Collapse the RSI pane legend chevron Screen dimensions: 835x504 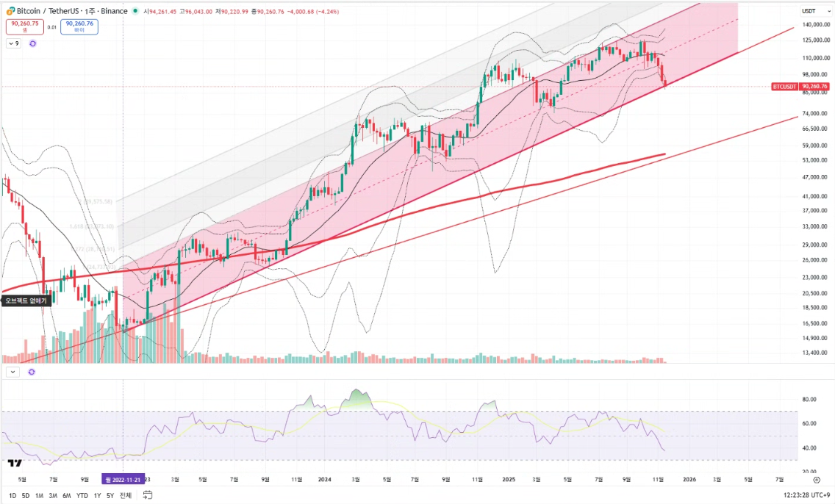coord(12,372)
